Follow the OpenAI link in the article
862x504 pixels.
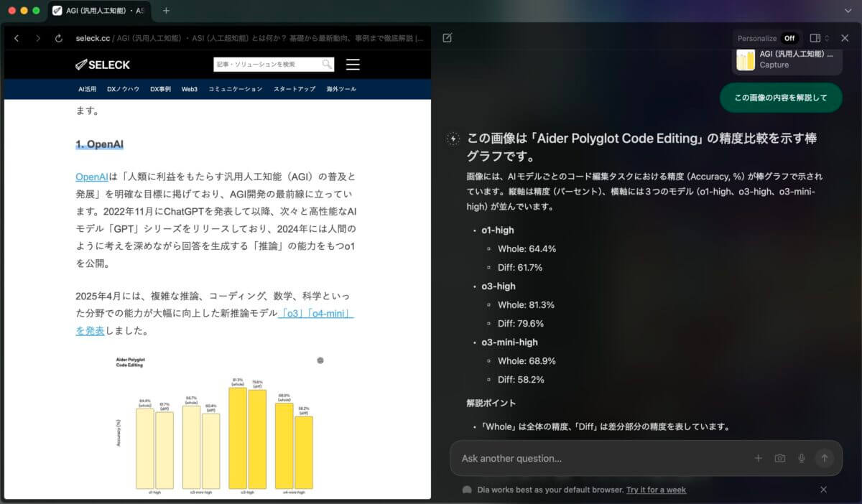92,177
